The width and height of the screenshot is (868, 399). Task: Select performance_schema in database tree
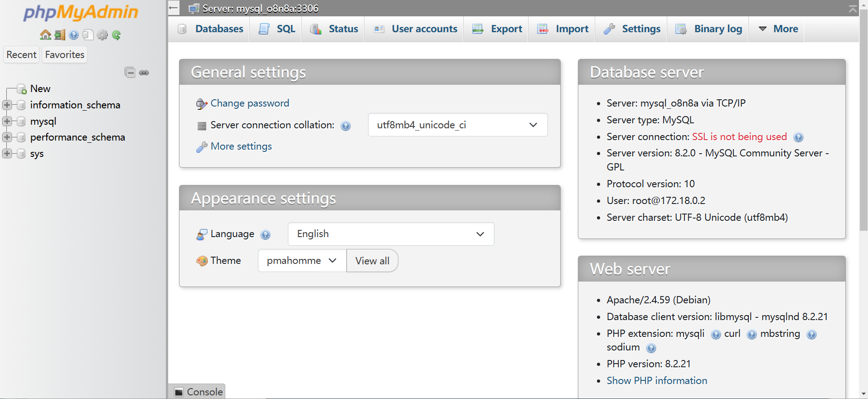pyautogui.click(x=78, y=137)
